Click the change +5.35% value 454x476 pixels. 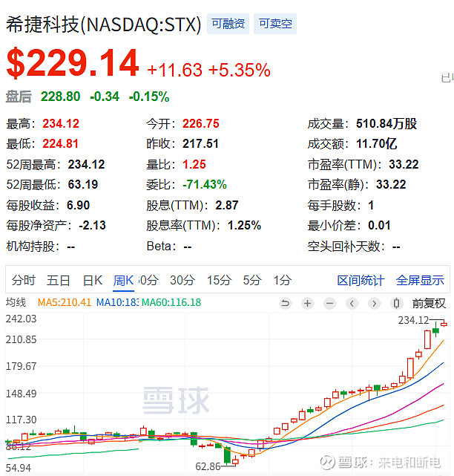pyautogui.click(x=240, y=70)
